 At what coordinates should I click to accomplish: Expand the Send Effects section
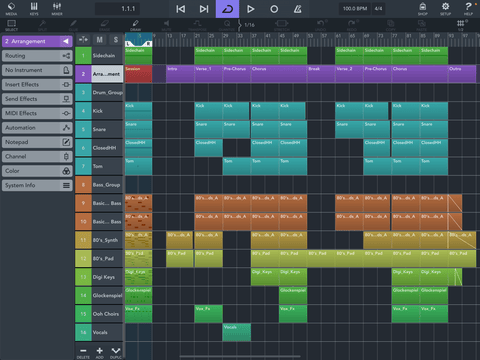click(37, 99)
